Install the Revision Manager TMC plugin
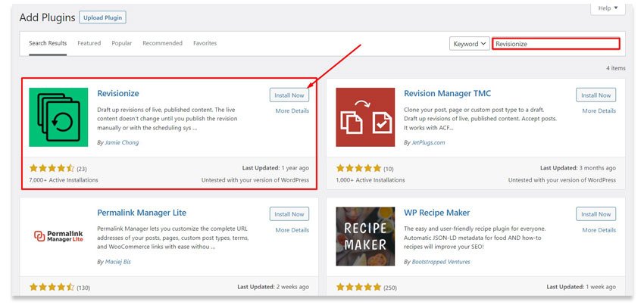Image resolution: width=644 pixels, height=305 pixels. click(596, 95)
